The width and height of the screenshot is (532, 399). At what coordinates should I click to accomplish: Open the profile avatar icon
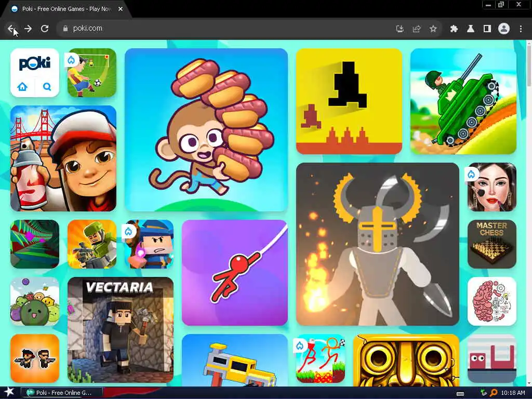(x=504, y=29)
